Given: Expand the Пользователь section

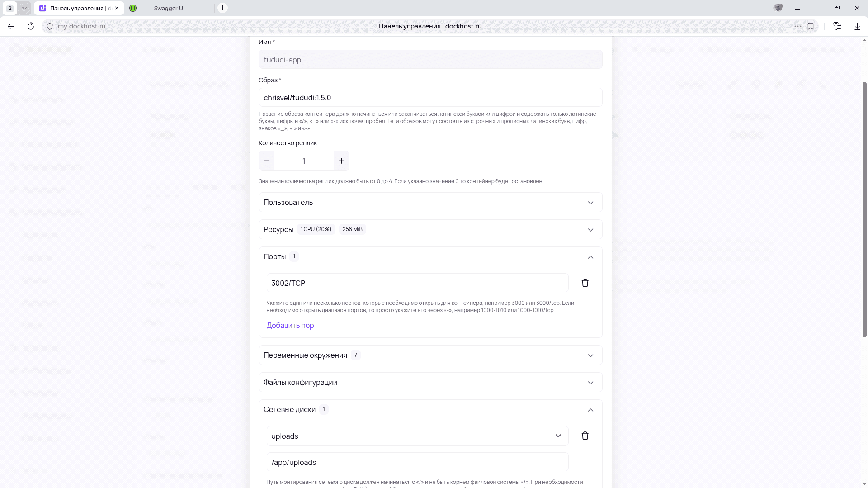Looking at the screenshot, I should [x=430, y=202].
